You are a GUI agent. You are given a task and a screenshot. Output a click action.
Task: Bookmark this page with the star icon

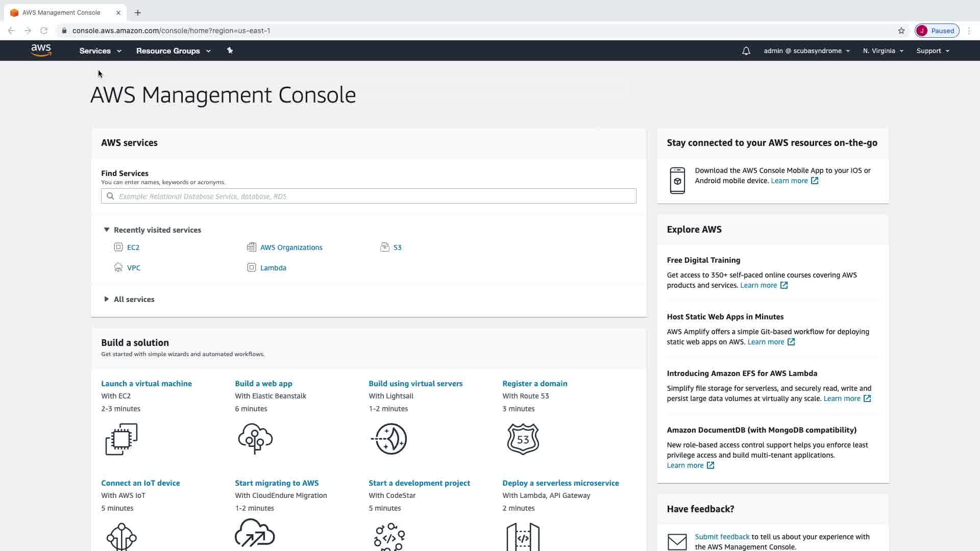coord(901,31)
